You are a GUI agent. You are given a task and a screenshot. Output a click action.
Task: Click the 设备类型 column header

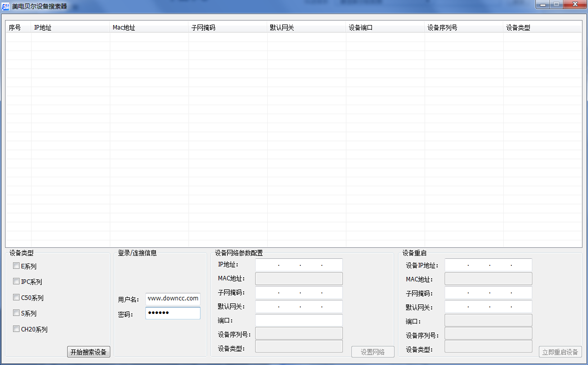pyautogui.click(x=542, y=28)
